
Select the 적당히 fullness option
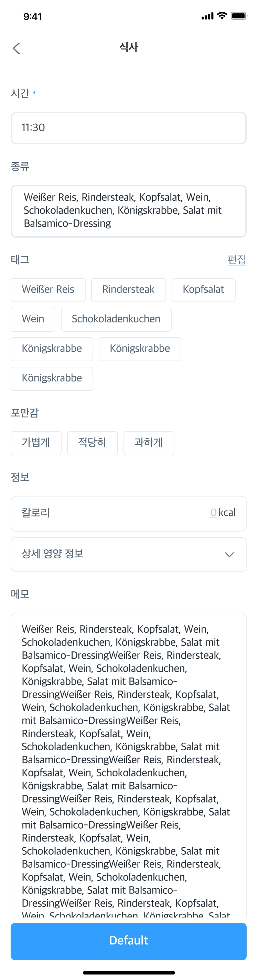[x=92, y=443]
